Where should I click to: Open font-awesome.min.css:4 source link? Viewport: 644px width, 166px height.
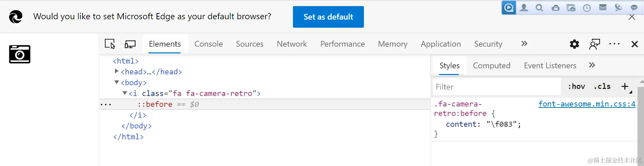click(586, 104)
